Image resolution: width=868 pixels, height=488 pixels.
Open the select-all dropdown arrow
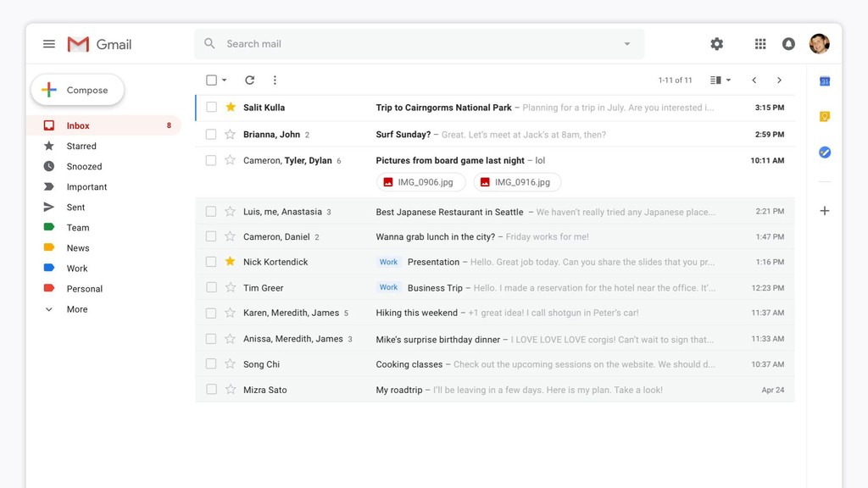(x=224, y=80)
